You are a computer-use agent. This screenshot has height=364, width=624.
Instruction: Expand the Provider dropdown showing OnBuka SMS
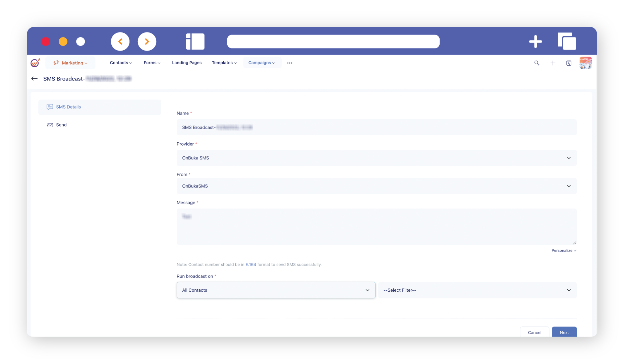[376, 158]
